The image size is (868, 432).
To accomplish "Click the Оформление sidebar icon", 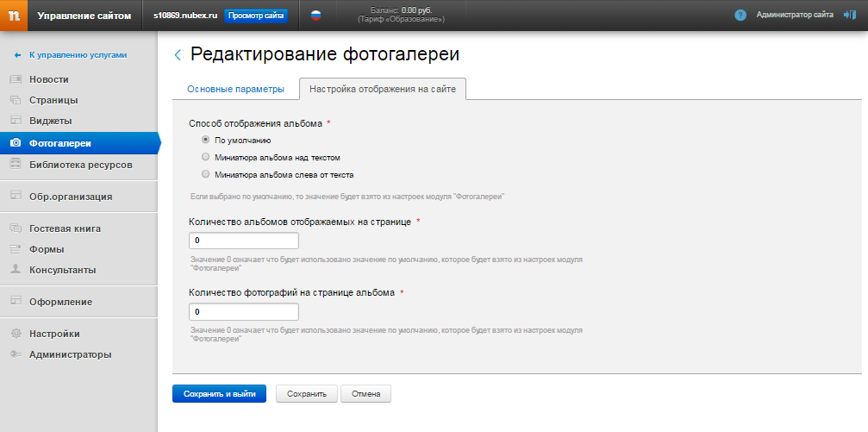I will pos(16,302).
